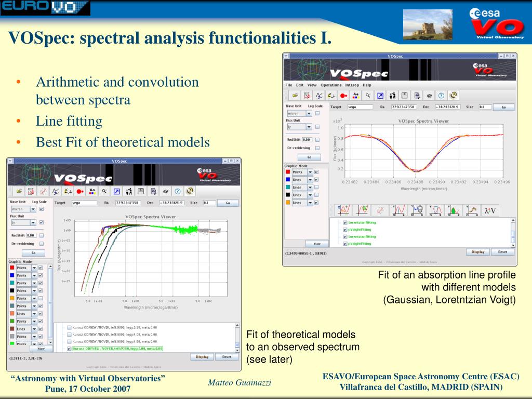Image resolution: width=532 pixels, height=399 pixels.
Task: Check Kurucz model logg:3.50 checkbox
Action: (x=69, y=328)
